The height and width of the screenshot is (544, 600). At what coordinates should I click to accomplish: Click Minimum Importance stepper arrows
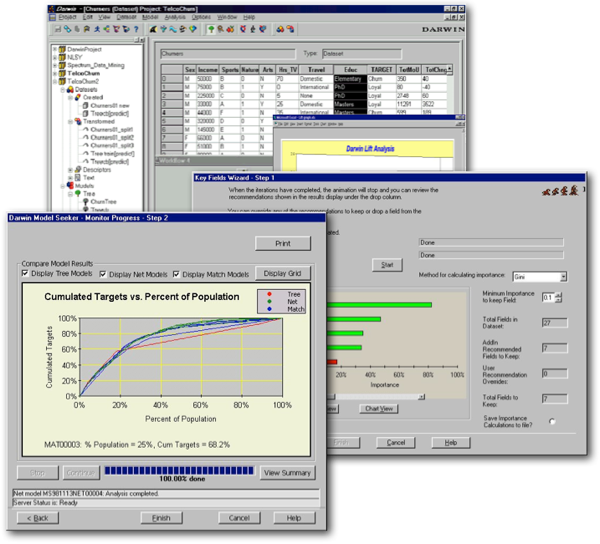[x=558, y=297]
